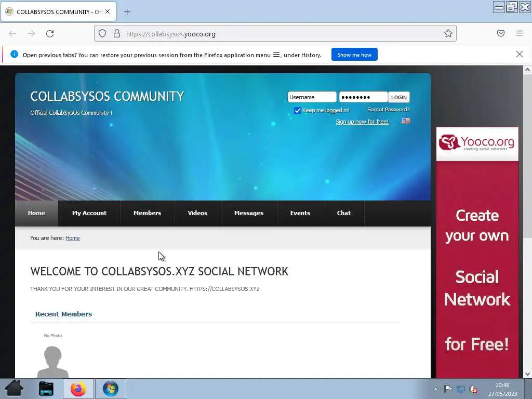Open taskbar home icon

[14, 388]
